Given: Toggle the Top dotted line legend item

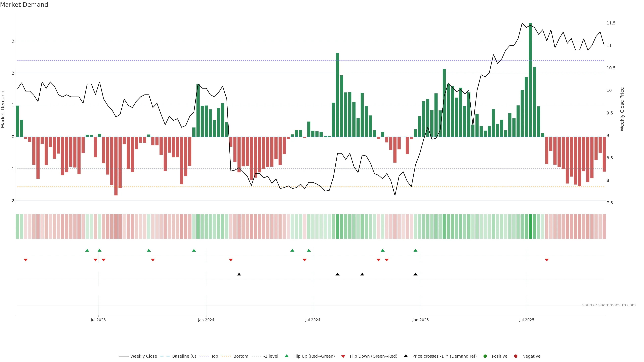Looking at the screenshot, I should pyautogui.click(x=214, y=356).
